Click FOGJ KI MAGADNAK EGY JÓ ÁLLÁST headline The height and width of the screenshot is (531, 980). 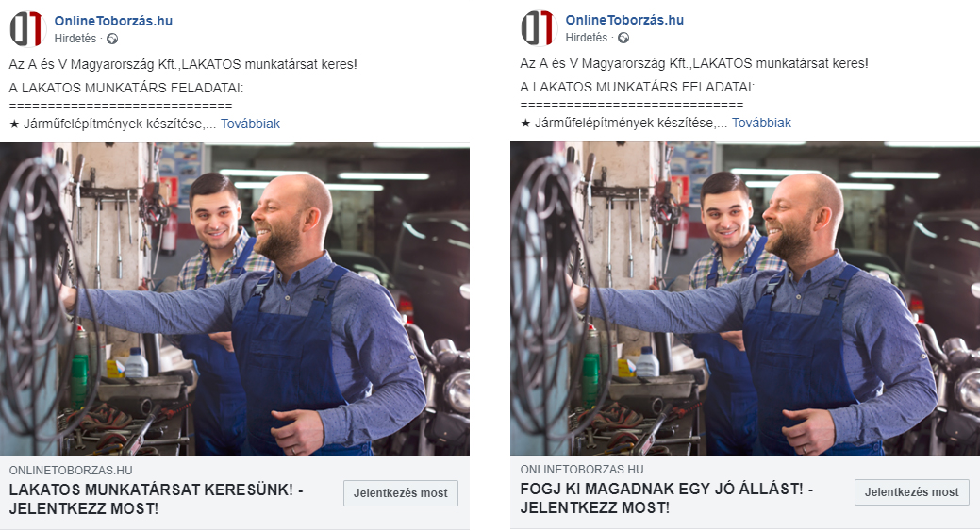click(667, 499)
